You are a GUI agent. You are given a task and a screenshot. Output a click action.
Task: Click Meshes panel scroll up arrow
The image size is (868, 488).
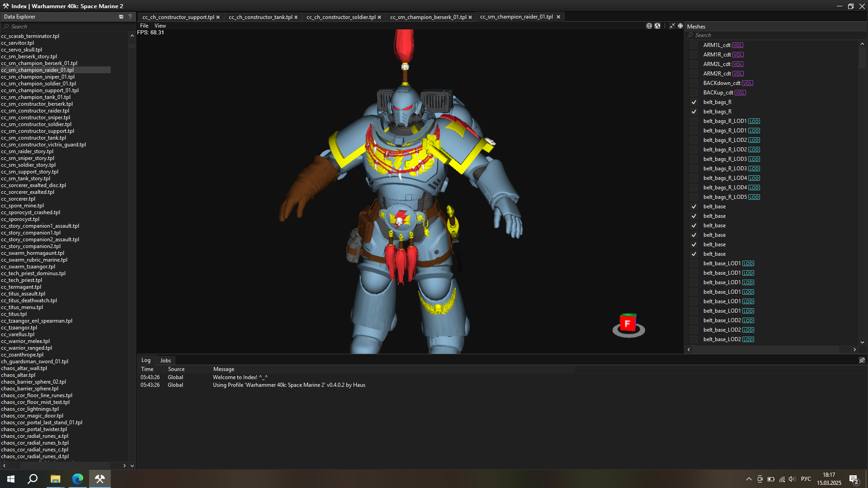862,44
